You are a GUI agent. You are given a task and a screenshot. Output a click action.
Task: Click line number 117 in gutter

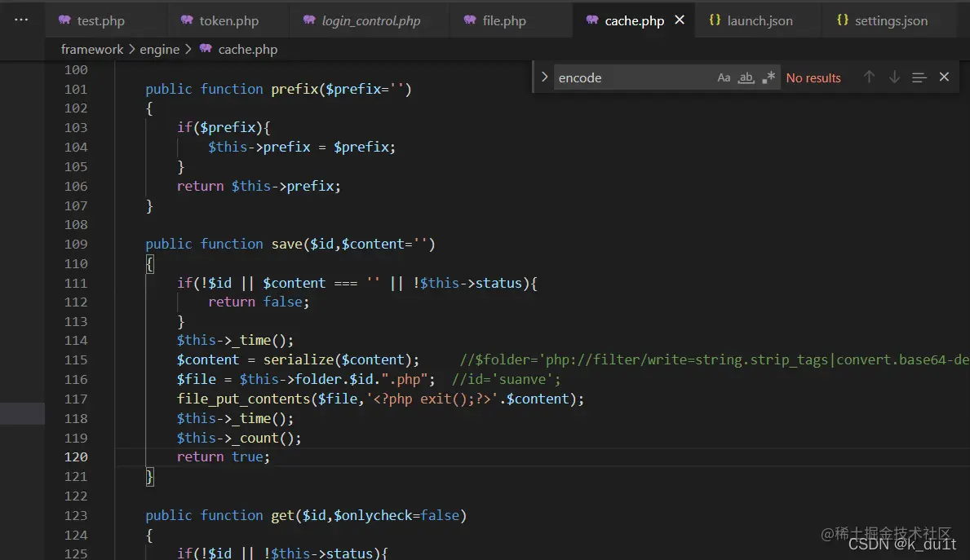point(76,399)
